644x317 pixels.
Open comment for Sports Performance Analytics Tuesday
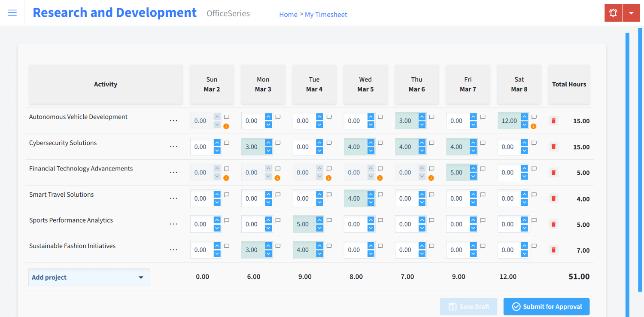coord(329,220)
